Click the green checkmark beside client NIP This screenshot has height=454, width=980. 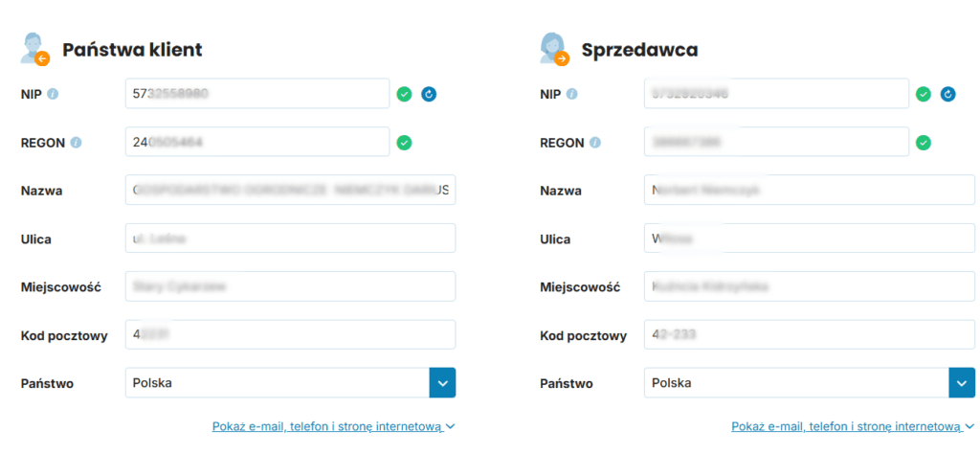click(405, 94)
